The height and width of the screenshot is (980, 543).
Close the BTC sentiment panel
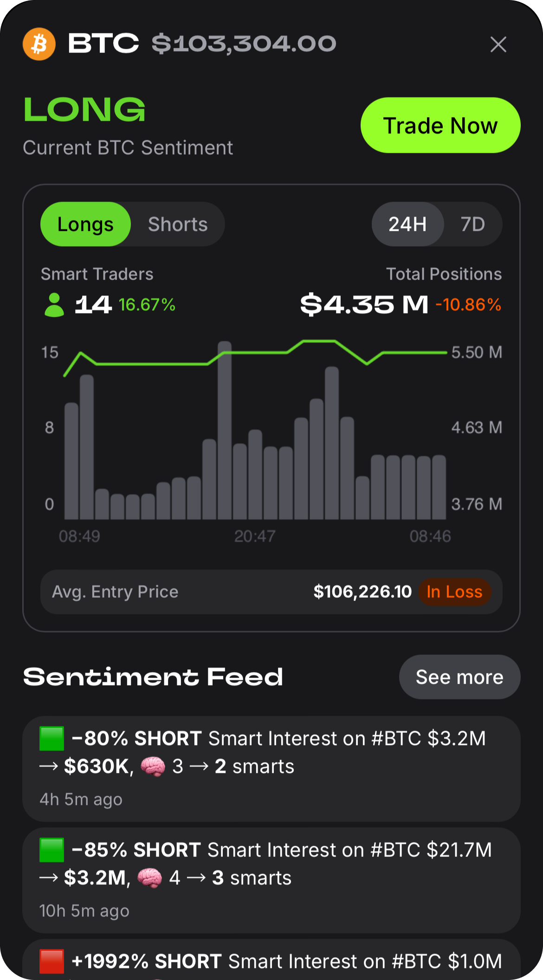pyautogui.click(x=498, y=45)
